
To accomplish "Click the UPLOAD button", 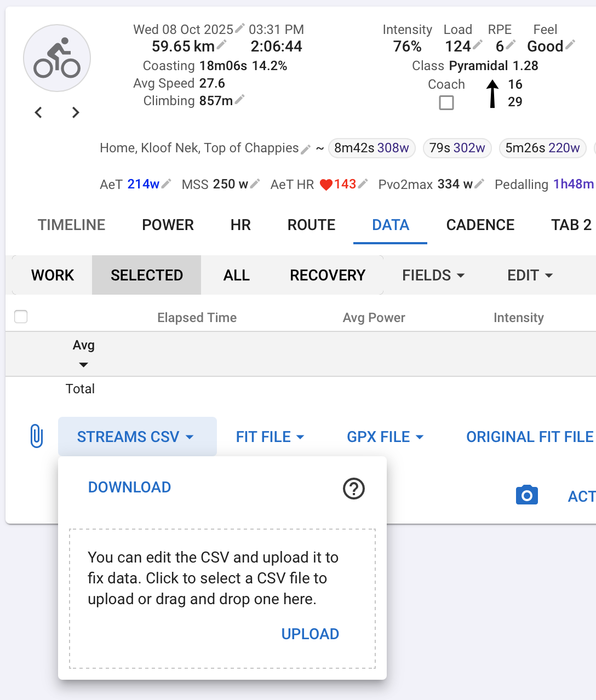I will tap(310, 634).
